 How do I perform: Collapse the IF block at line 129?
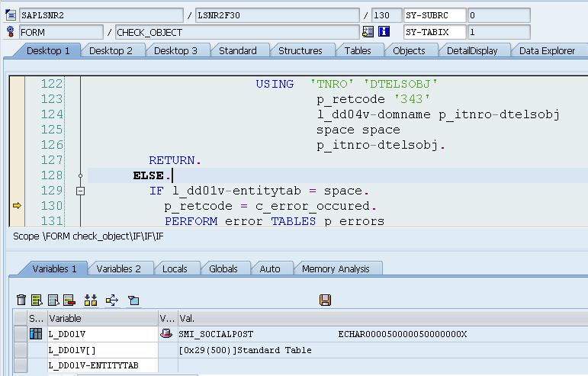(80, 191)
